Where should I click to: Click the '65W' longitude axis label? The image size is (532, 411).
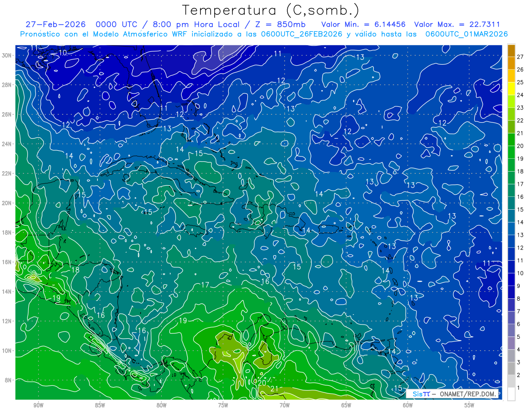tap(346, 405)
